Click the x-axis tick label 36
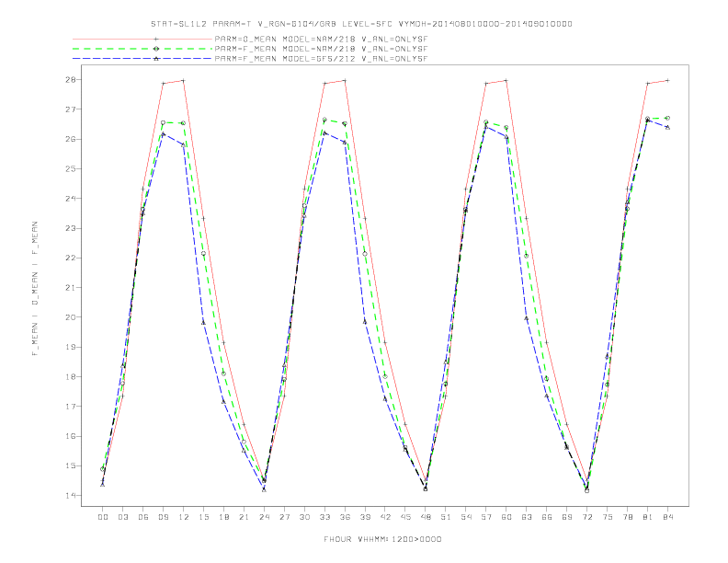Screen dimensions: 728x563 click(345, 517)
